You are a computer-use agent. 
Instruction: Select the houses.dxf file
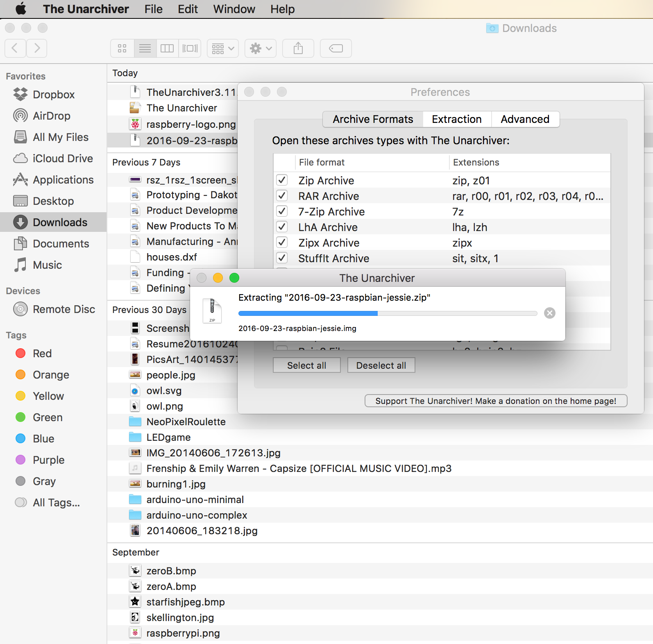(x=172, y=257)
